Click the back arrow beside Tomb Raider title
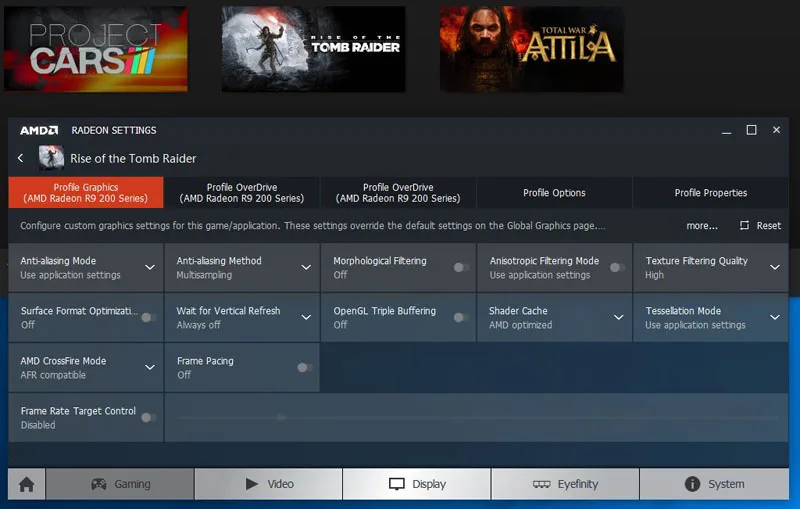 (20, 158)
